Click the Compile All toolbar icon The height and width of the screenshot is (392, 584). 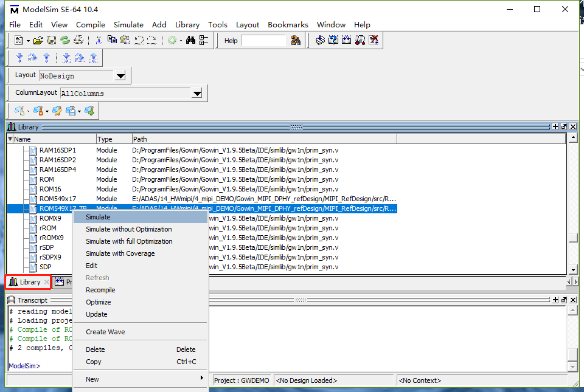(346, 40)
